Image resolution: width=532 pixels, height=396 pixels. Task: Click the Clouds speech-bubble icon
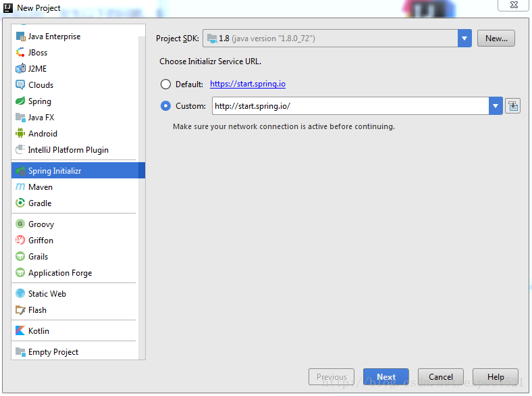pyautogui.click(x=20, y=84)
